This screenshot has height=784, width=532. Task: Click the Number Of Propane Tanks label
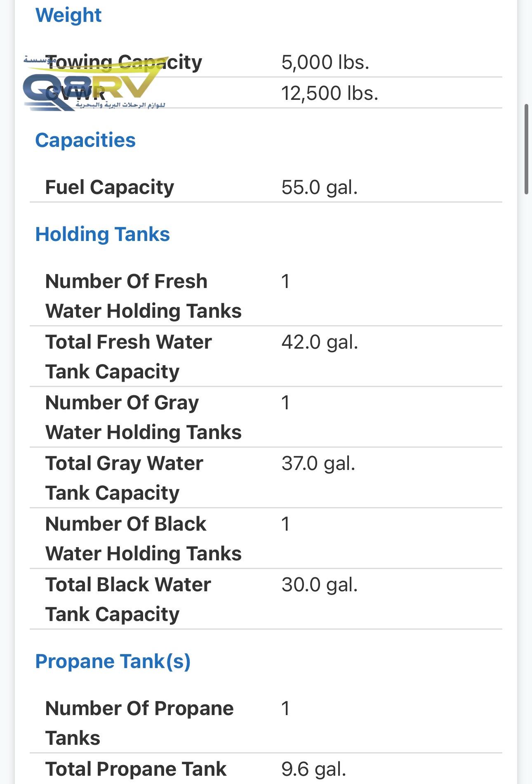point(139,723)
